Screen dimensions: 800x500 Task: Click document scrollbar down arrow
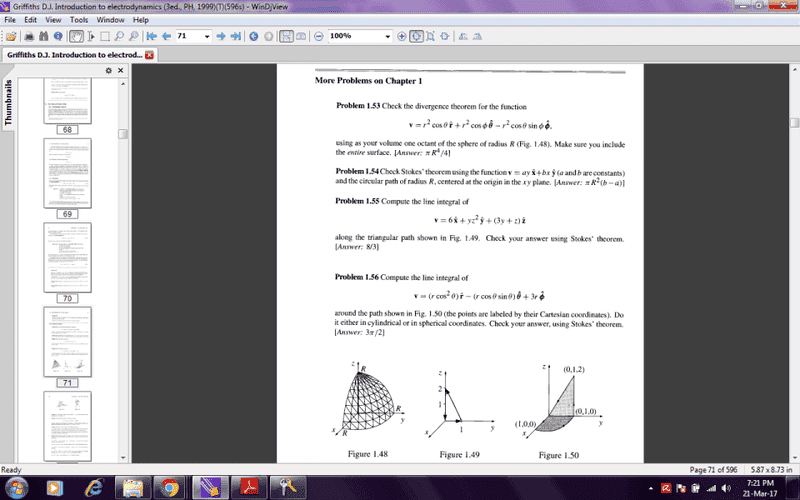794,458
